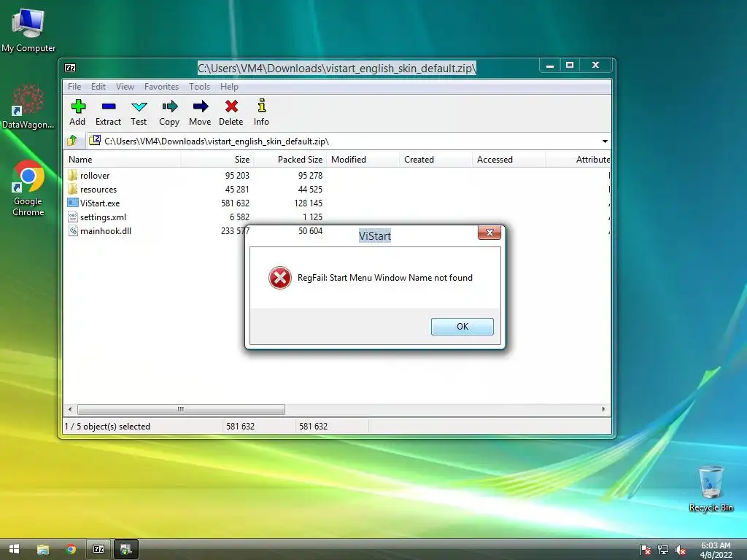Click the Windows Start button in the taskbar
The height and width of the screenshot is (560, 747).
(15, 549)
